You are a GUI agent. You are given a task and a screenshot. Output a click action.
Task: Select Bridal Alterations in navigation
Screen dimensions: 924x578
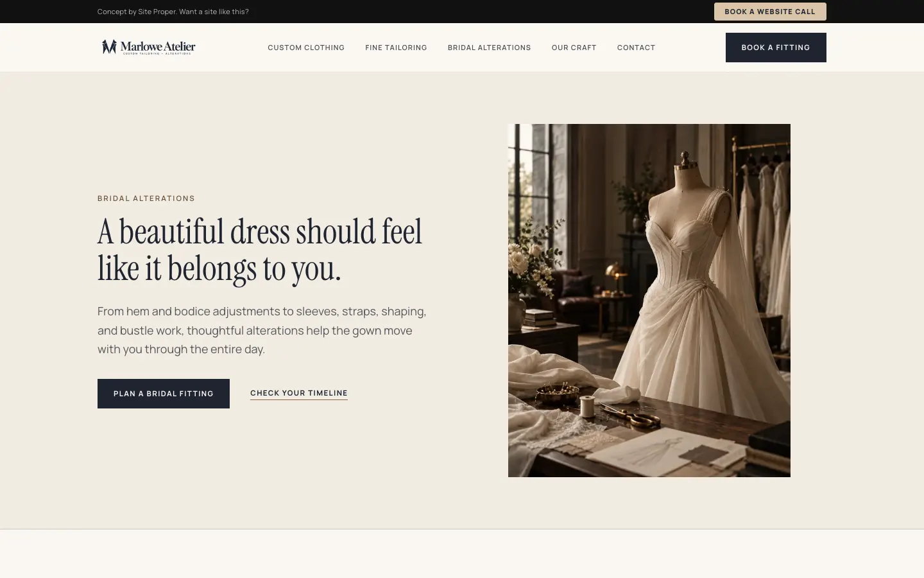(x=489, y=48)
